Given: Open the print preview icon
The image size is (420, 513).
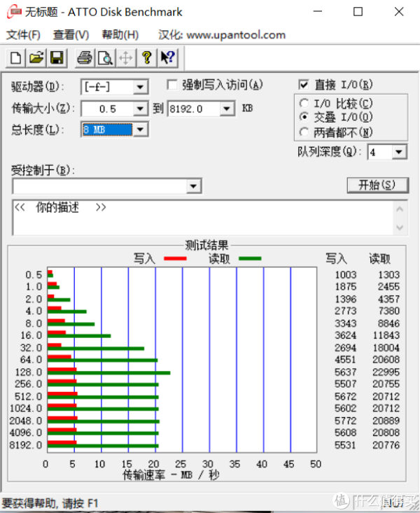Looking at the screenshot, I should (x=105, y=58).
